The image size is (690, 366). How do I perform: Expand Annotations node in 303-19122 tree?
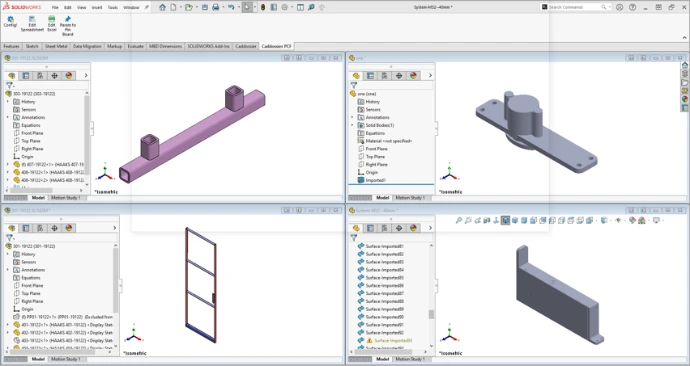[7, 117]
